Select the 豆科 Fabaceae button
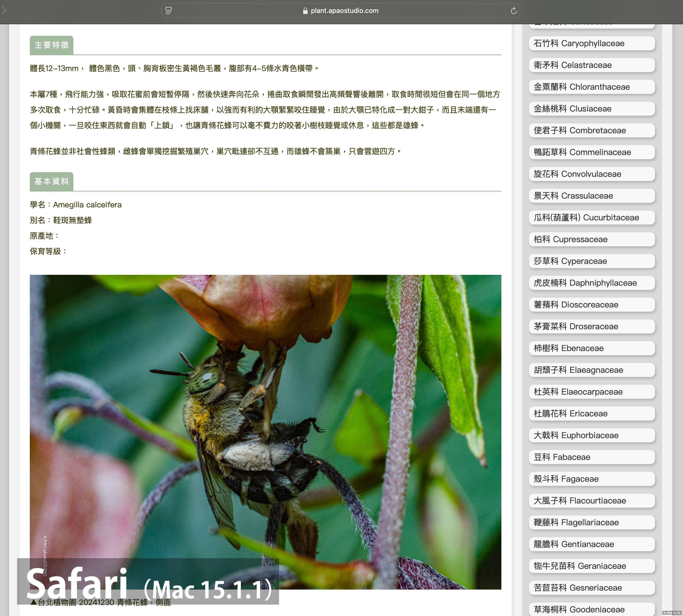683x616 pixels. pyautogui.click(x=592, y=457)
